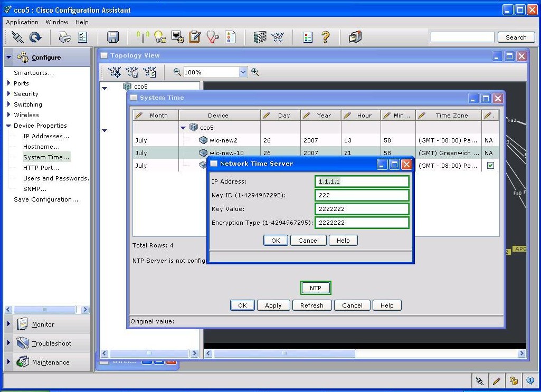Click the topology tree pane horizontal scrollbar
The width and height of the screenshot is (541, 392).
pyautogui.click(x=149, y=353)
